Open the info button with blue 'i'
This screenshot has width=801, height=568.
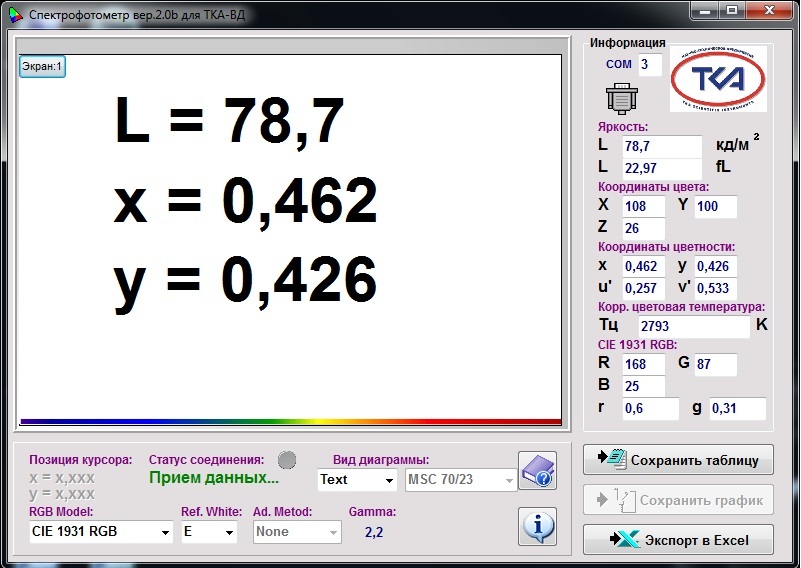(x=537, y=525)
